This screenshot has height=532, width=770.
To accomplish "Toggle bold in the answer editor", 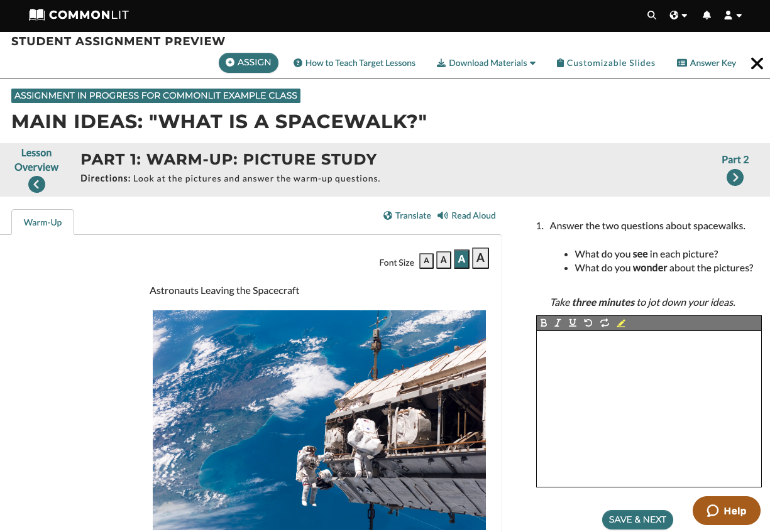I will [x=544, y=323].
